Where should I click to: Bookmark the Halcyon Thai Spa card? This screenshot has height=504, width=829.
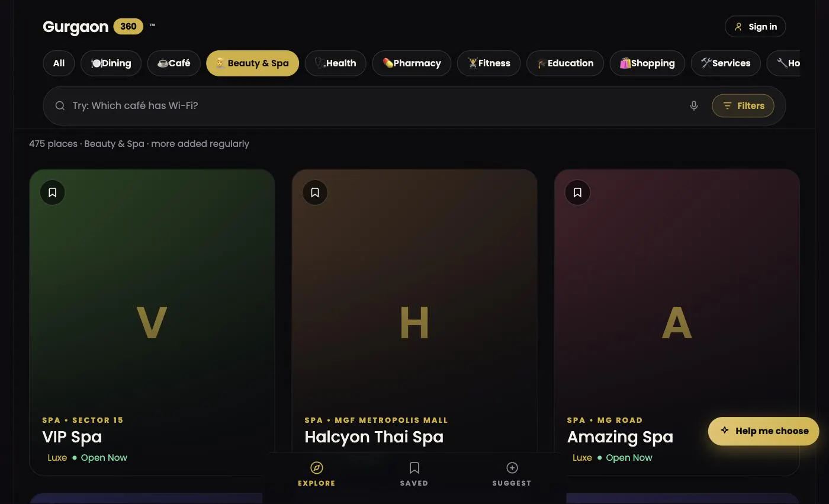pos(315,192)
